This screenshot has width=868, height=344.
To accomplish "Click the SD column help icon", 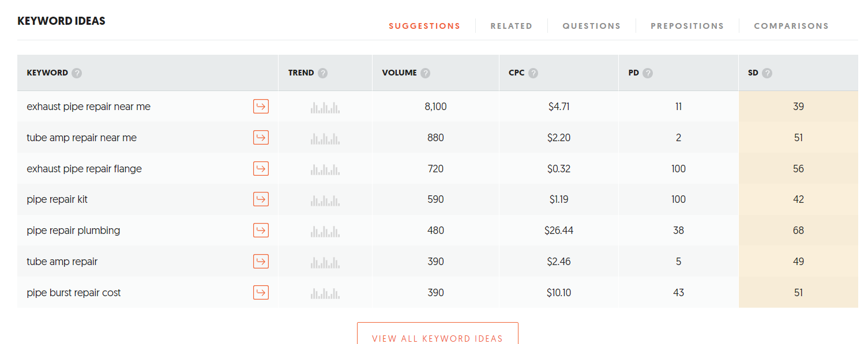I will pos(766,73).
